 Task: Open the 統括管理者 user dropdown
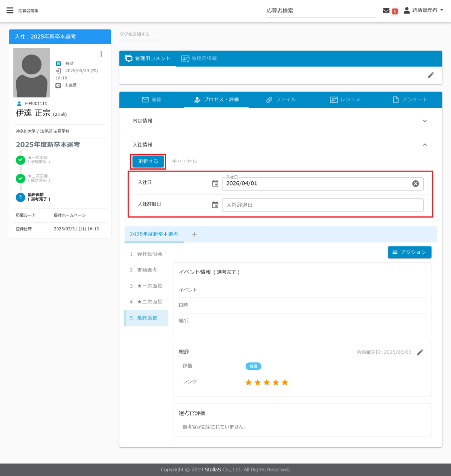point(423,10)
